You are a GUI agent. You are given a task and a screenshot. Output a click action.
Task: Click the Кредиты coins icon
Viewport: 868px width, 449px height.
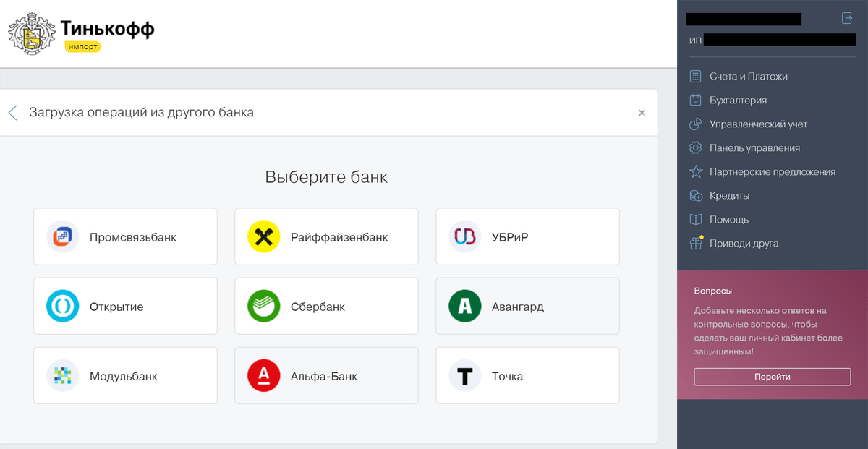pos(695,196)
